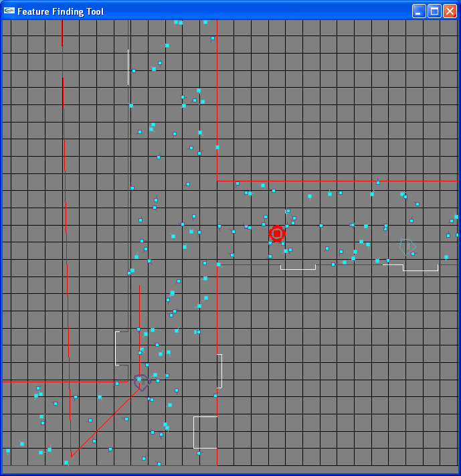Viewport: 461px width, 476px height.
Task: Click the white bracket shape left of short red line
Action: 121,348
